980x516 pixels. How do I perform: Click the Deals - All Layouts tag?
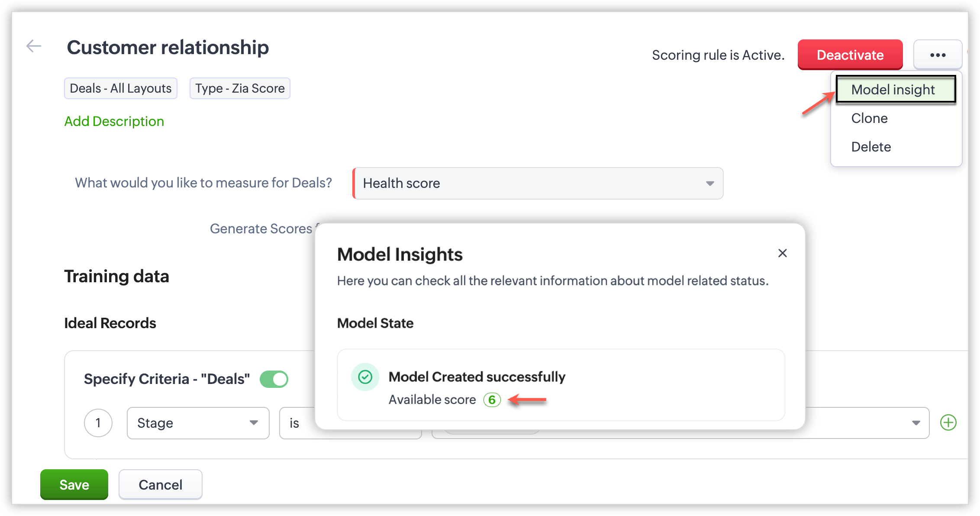coord(121,88)
